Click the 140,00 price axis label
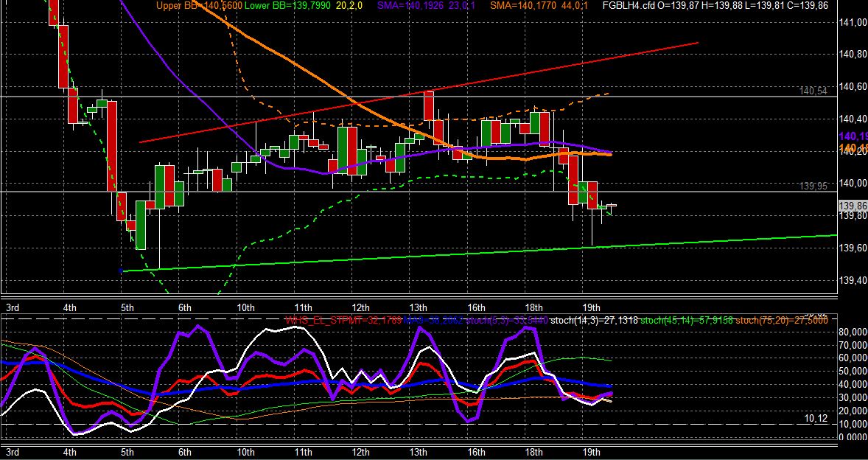Screen dimensions: 868x460 point(853,184)
